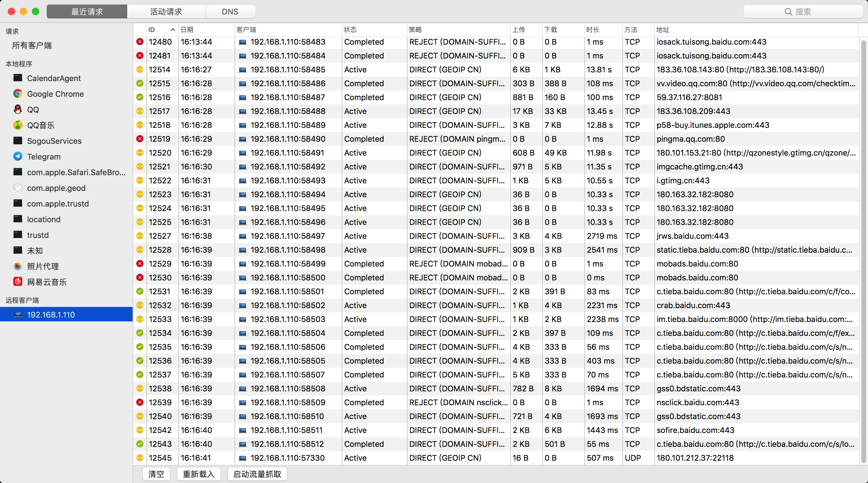The height and width of the screenshot is (483, 868).
Task: Click the green completed icon for request 12515
Action: tap(140, 83)
